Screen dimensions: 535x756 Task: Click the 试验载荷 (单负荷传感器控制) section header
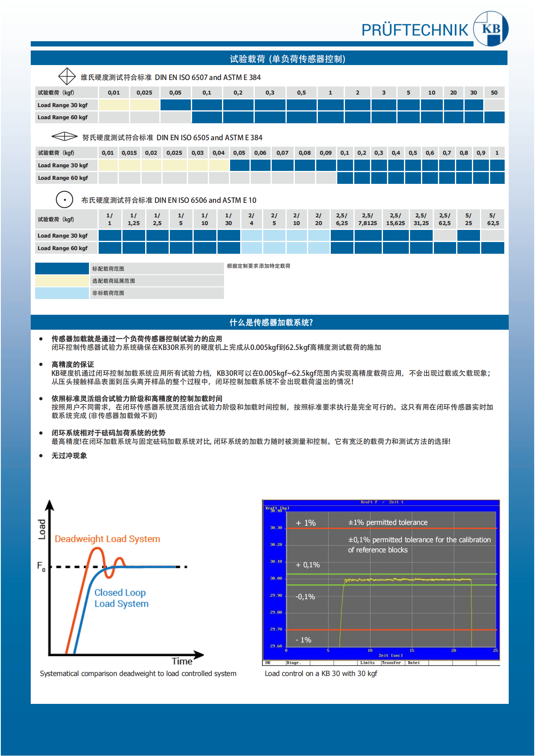269,59
